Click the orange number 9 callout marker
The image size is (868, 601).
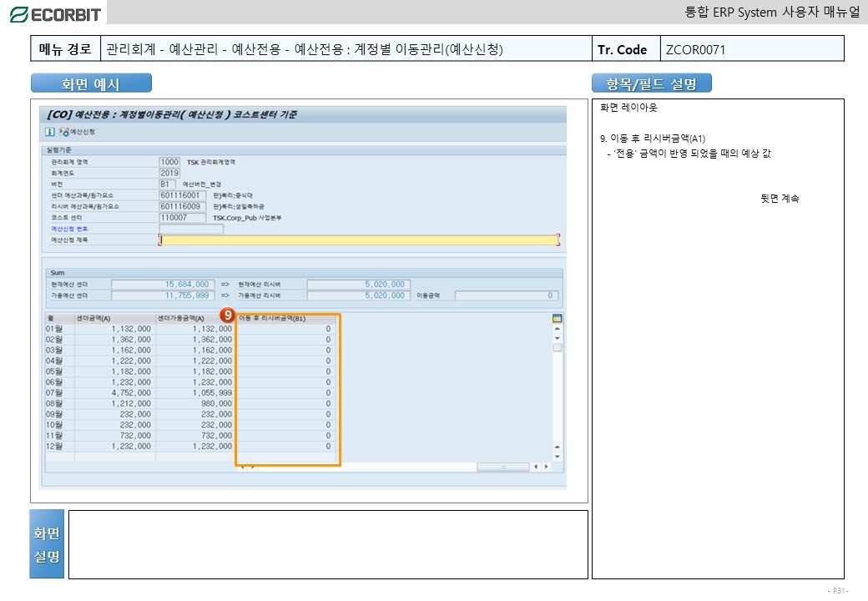[x=226, y=316]
